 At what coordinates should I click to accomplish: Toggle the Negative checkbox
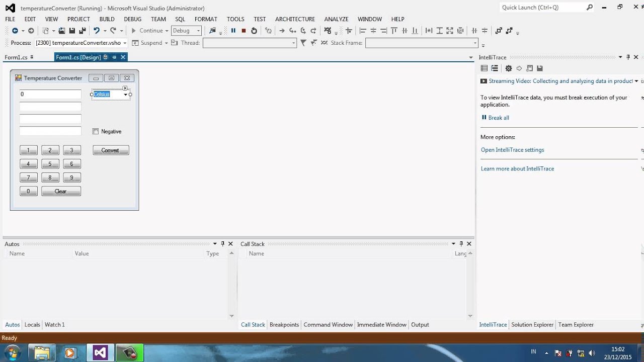point(96,131)
